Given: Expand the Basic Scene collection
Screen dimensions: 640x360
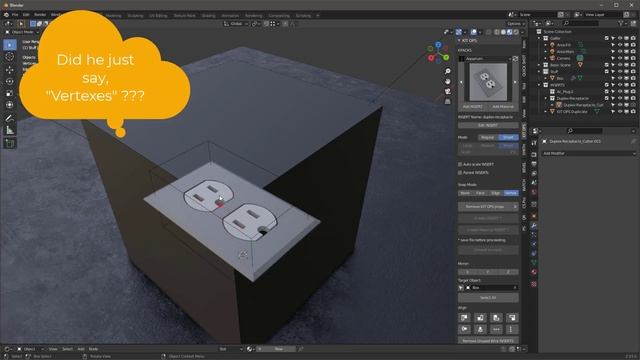Looking at the screenshot, I should pyautogui.click(x=539, y=65).
